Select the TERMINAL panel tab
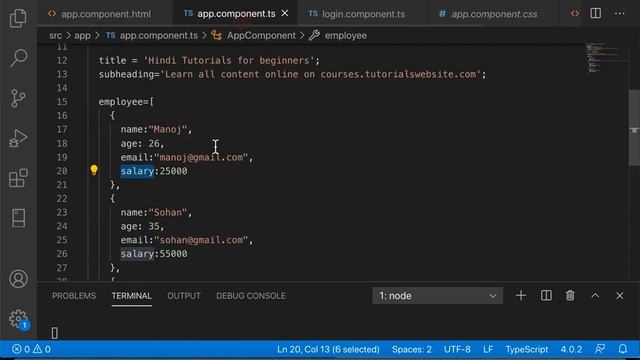The width and height of the screenshot is (640, 360). pyautogui.click(x=131, y=296)
